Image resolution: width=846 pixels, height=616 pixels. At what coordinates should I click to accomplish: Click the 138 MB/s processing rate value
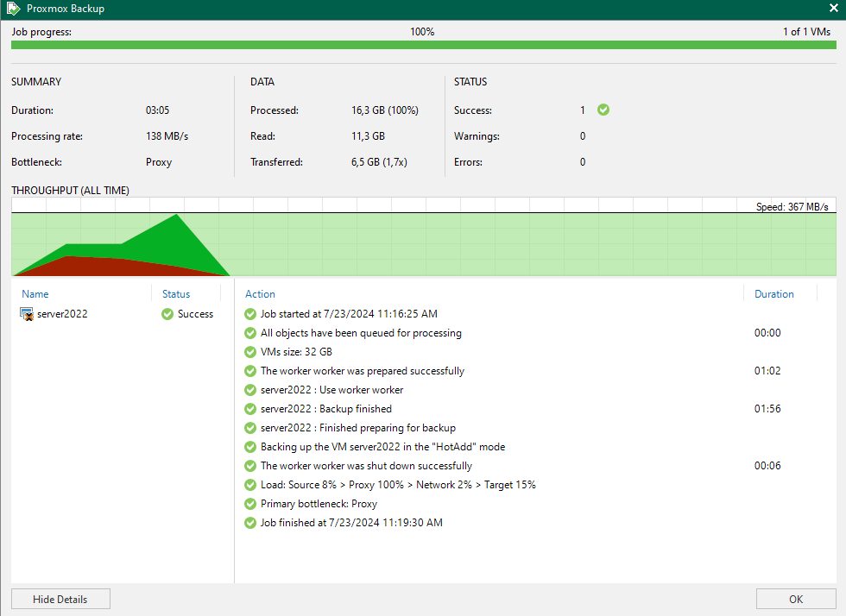tap(167, 136)
